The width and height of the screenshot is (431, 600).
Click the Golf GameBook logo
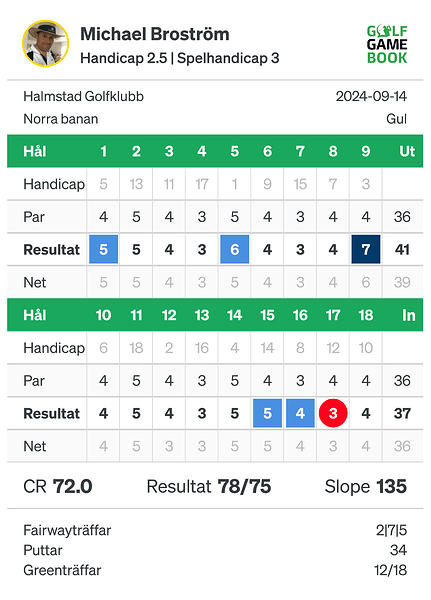point(387,44)
